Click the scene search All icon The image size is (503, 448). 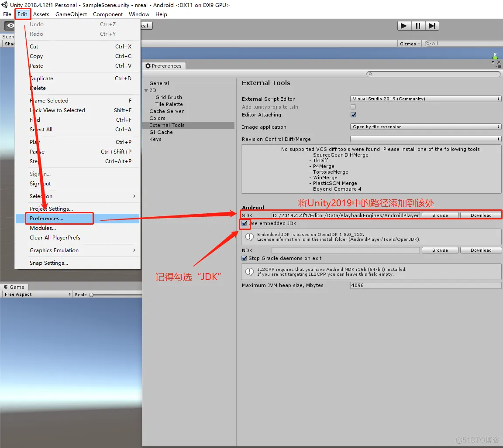429,44
